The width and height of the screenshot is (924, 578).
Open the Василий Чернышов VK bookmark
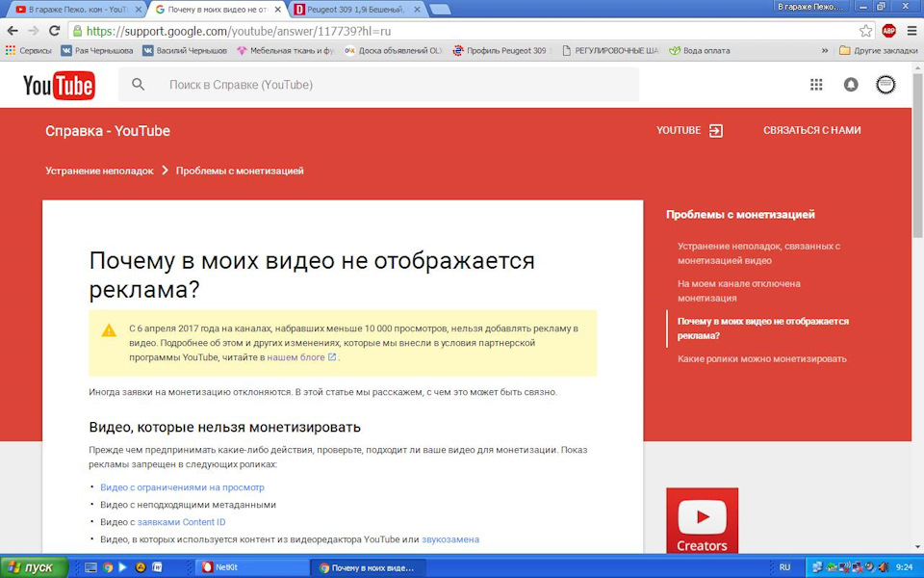click(x=185, y=51)
